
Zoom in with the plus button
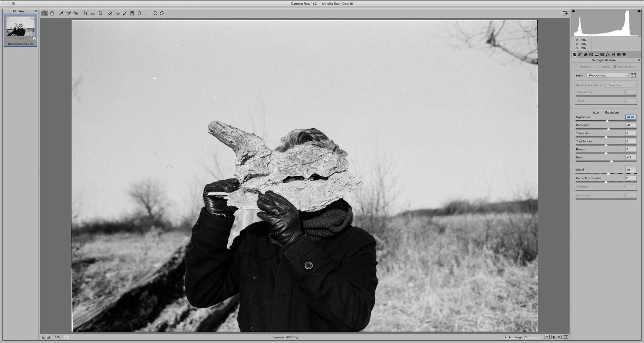tap(48, 337)
